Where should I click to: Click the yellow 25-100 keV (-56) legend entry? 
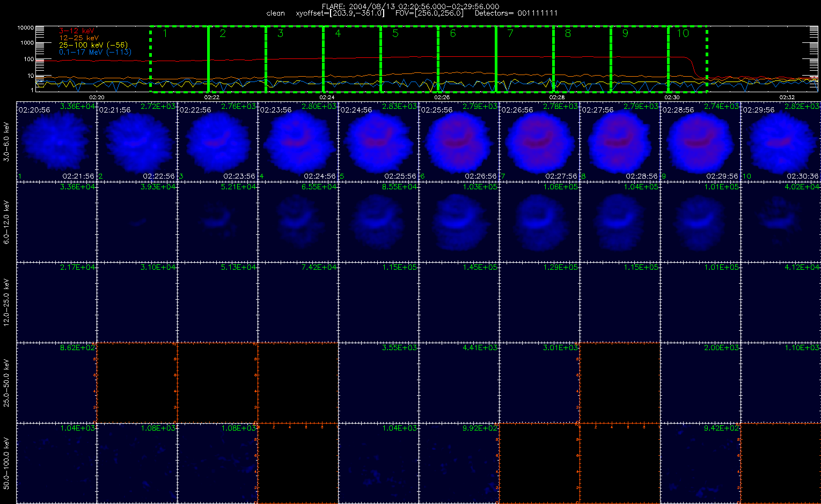93,45
